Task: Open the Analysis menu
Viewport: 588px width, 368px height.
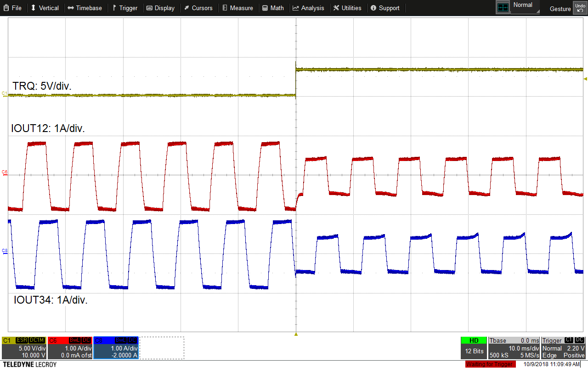Action: 309,8
